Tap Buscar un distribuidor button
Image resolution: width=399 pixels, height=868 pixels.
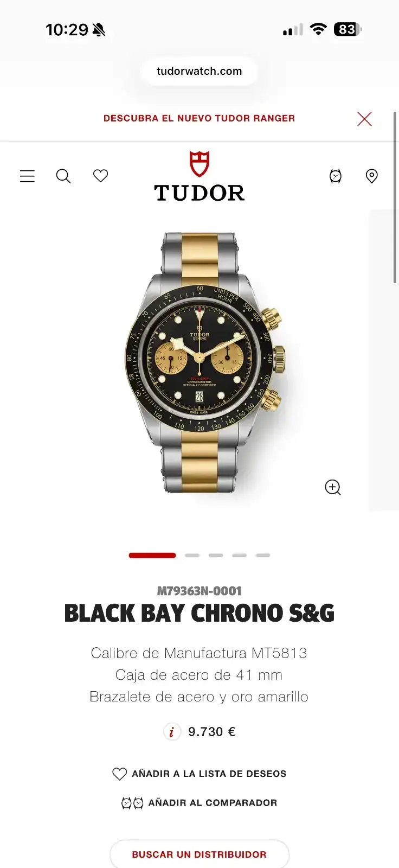[199, 854]
